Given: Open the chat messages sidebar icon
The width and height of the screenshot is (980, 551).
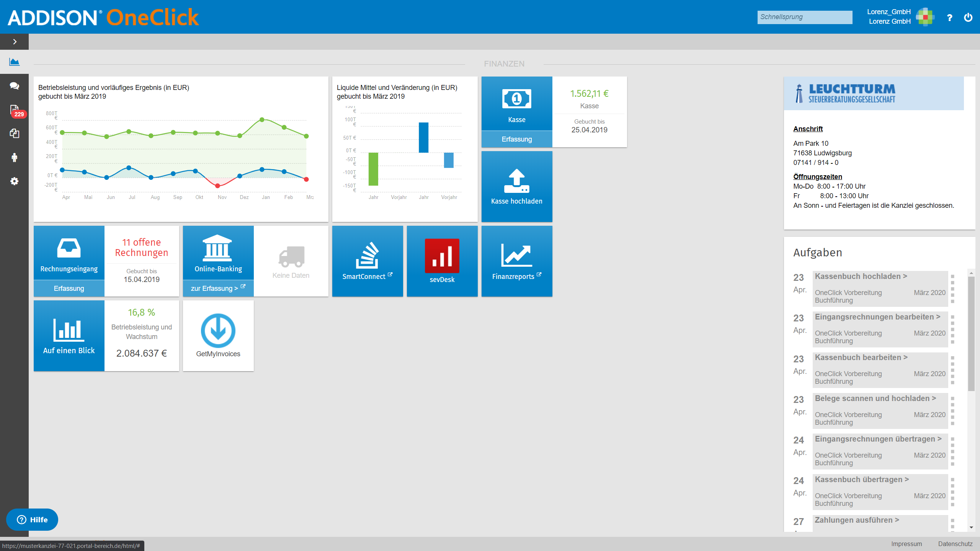Looking at the screenshot, I should point(15,86).
